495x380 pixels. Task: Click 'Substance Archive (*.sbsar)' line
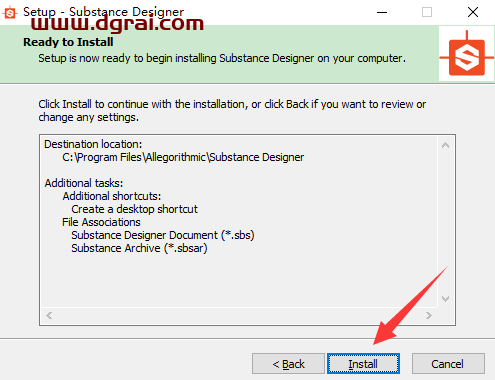[139, 248]
